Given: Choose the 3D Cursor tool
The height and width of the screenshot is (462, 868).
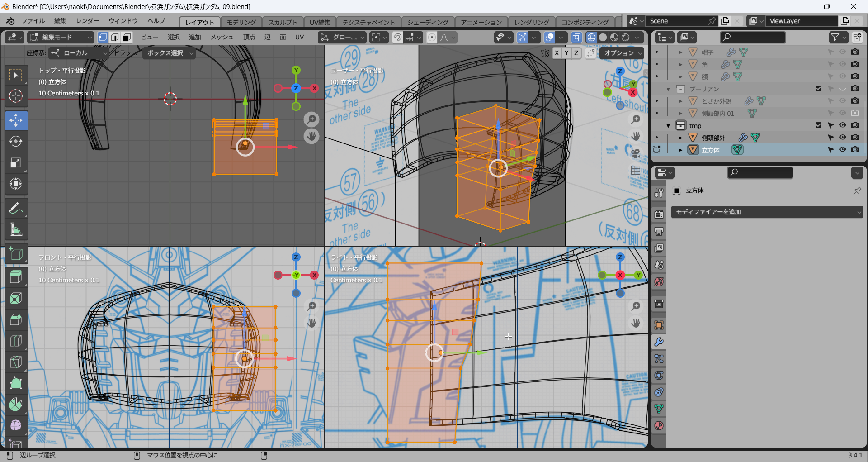Looking at the screenshot, I should click(x=16, y=96).
